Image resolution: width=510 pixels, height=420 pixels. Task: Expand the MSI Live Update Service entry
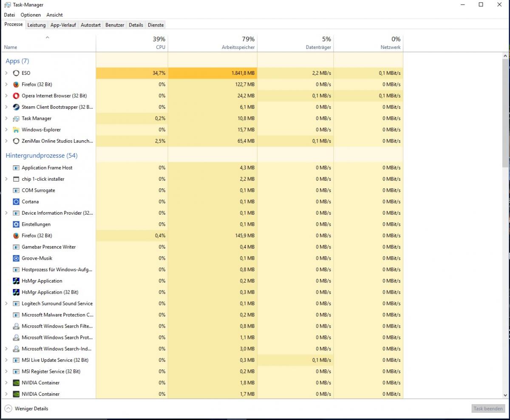pos(6,360)
